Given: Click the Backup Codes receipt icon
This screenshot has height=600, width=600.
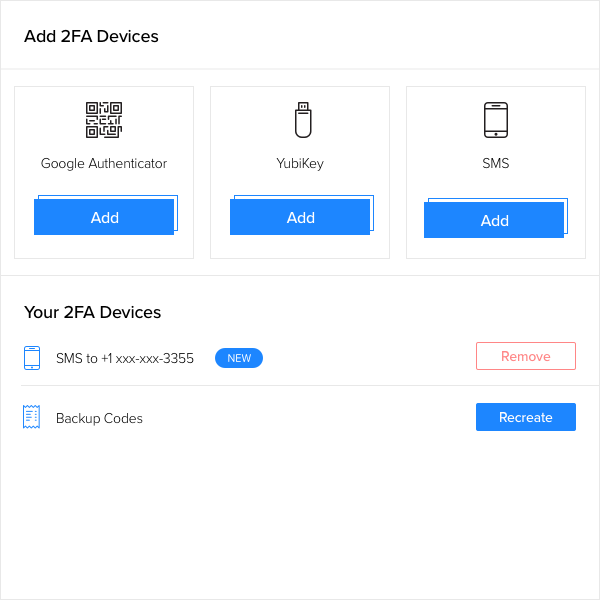Looking at the screenshot, I should pos(31,417).
